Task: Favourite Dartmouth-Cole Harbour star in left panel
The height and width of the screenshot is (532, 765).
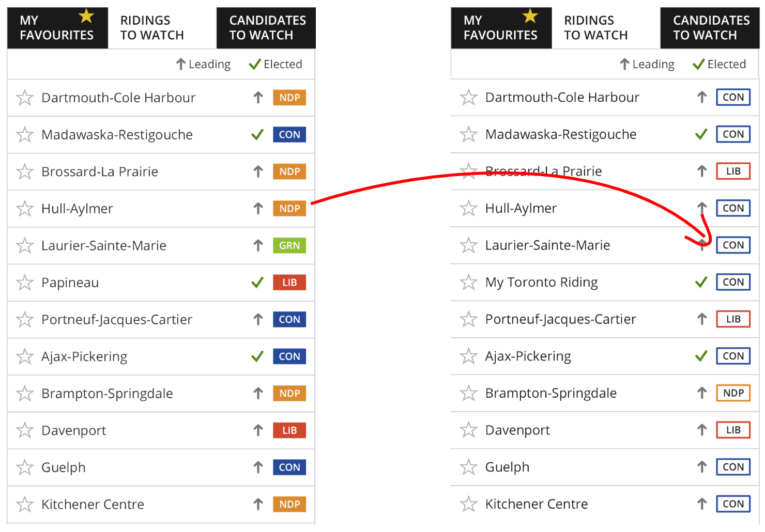Action: [x=25, y=98]
